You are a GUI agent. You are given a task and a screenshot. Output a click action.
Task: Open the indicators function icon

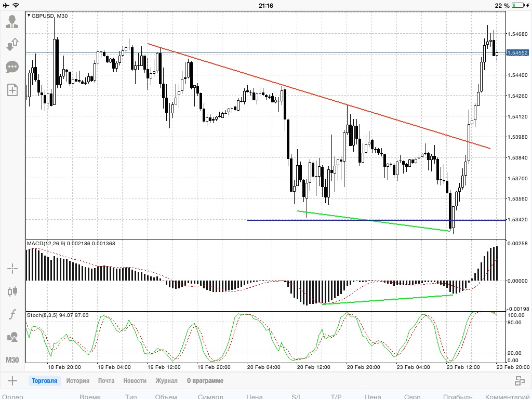(x=12, y=314)
